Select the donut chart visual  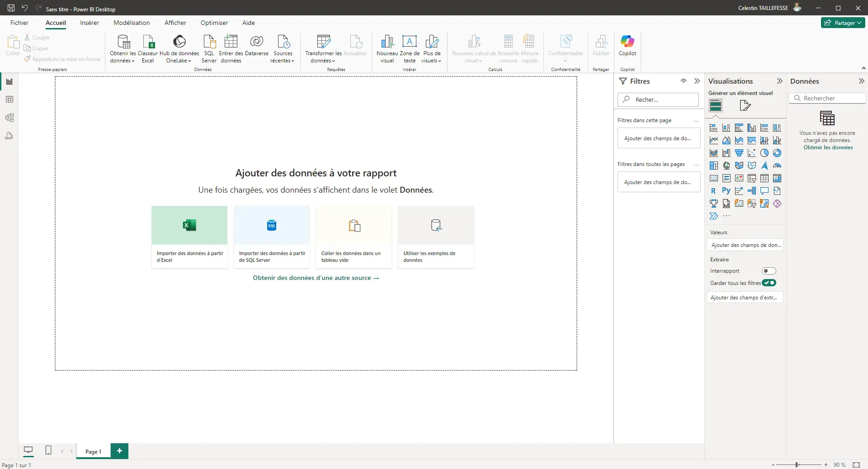[x=777, y=153]
